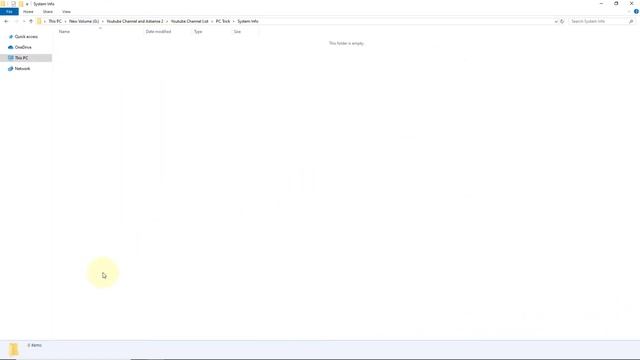Click the Back navigation arrow

point(6,21)
